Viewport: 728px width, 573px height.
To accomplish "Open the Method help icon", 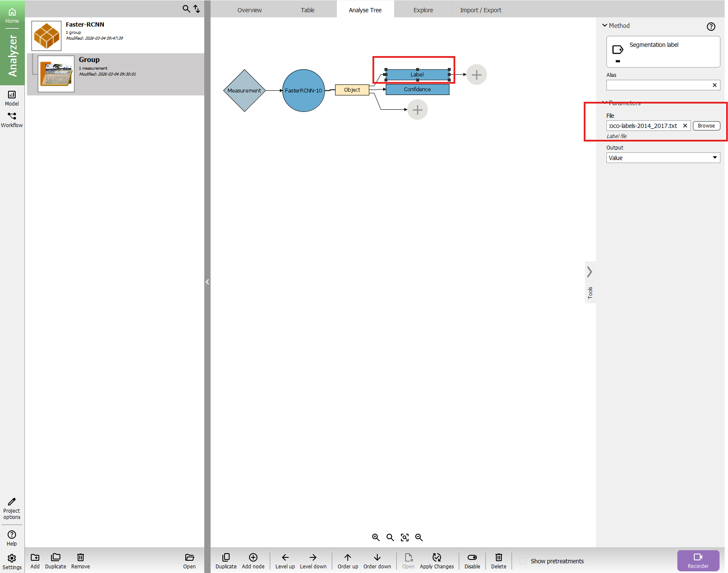I will click(711, 27).
